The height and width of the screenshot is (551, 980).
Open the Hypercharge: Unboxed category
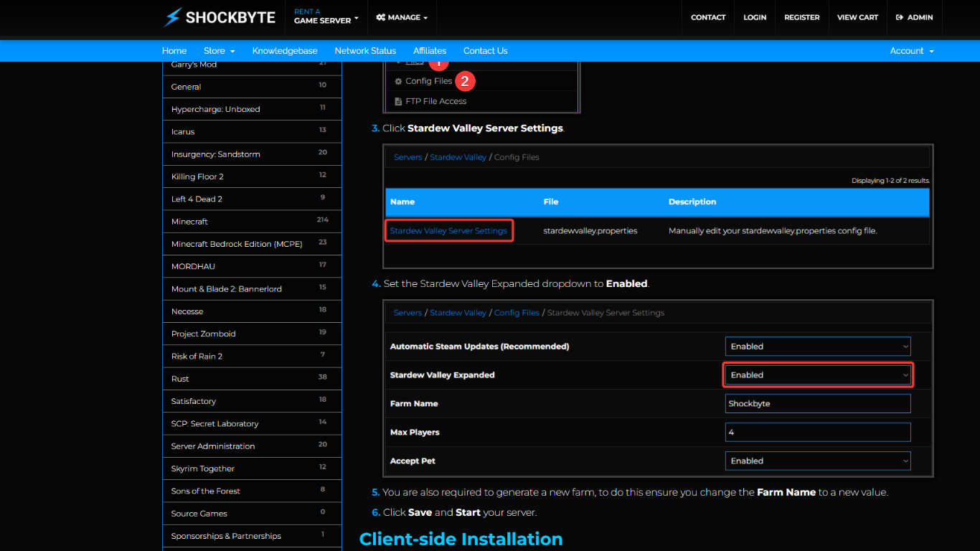[x=252, y=109]
